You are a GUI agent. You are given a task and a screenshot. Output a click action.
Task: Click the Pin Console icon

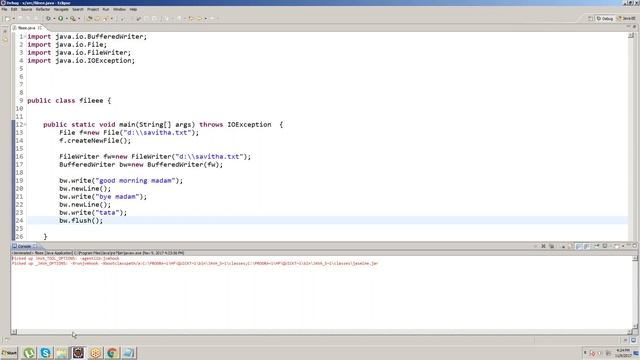597,246
